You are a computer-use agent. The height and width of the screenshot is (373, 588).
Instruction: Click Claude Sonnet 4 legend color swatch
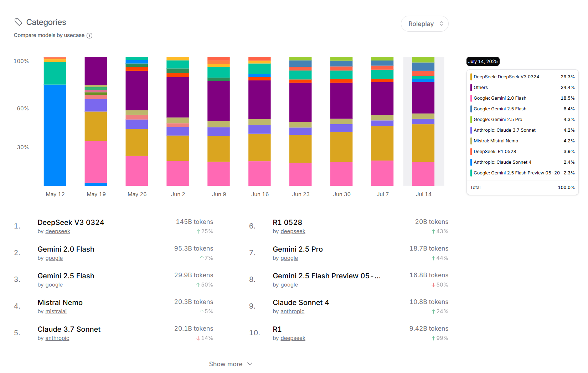pos(471,162)
